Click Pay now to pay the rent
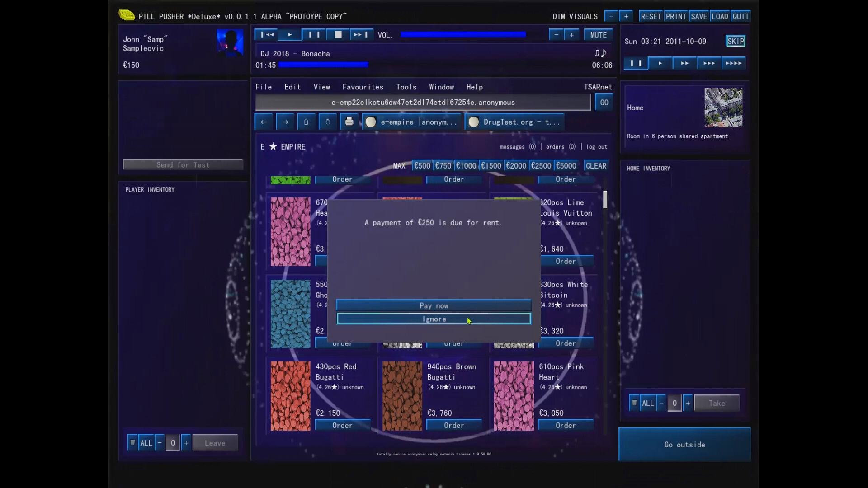The image size is (868, 488). (x=433, y=305)
